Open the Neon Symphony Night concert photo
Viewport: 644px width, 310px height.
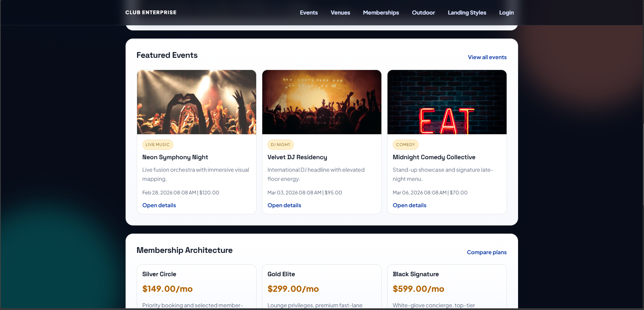tap(196, 102)
